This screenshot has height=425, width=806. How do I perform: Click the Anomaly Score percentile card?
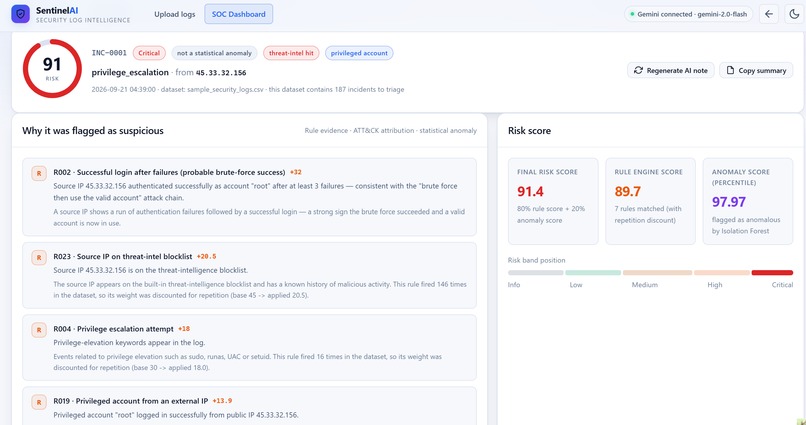[748, 201]
